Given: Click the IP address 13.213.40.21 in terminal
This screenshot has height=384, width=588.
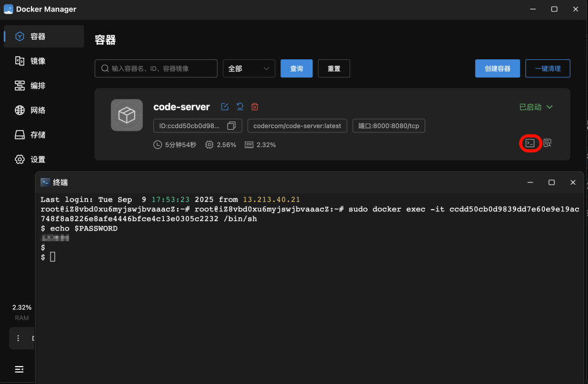Looking at the screenshot, I should pyautogui.click(x=272, y=199).
